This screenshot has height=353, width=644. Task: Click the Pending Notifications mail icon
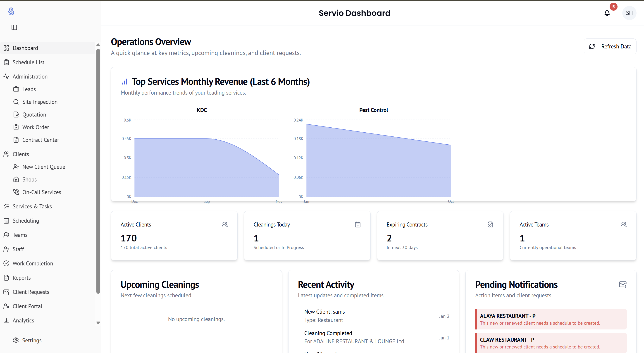623,284
